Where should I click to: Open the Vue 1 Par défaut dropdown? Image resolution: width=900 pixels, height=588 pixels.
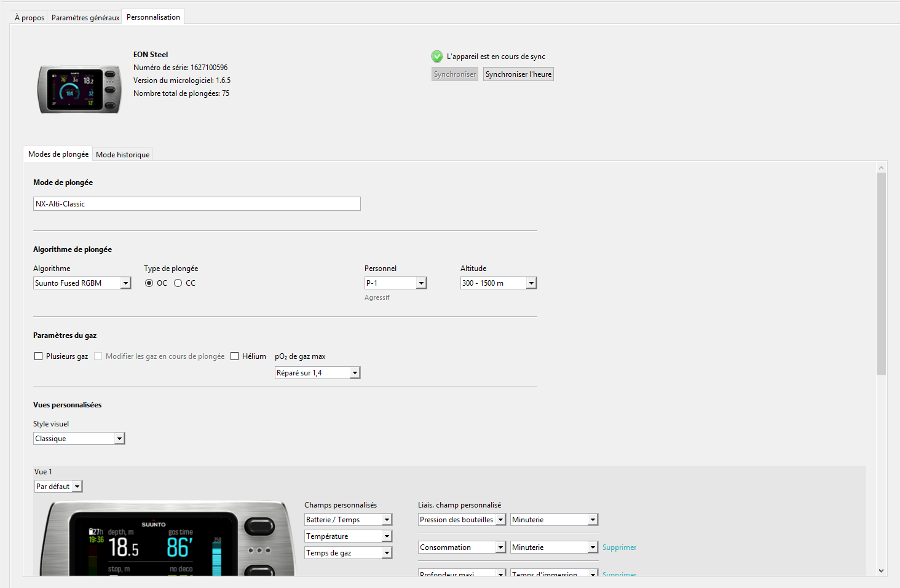click(58, 487)
